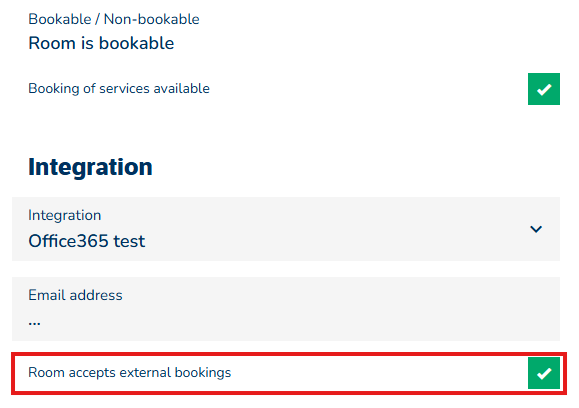Click the bold Integration section heading
579x408 pixels.
[x=90, y=167]
